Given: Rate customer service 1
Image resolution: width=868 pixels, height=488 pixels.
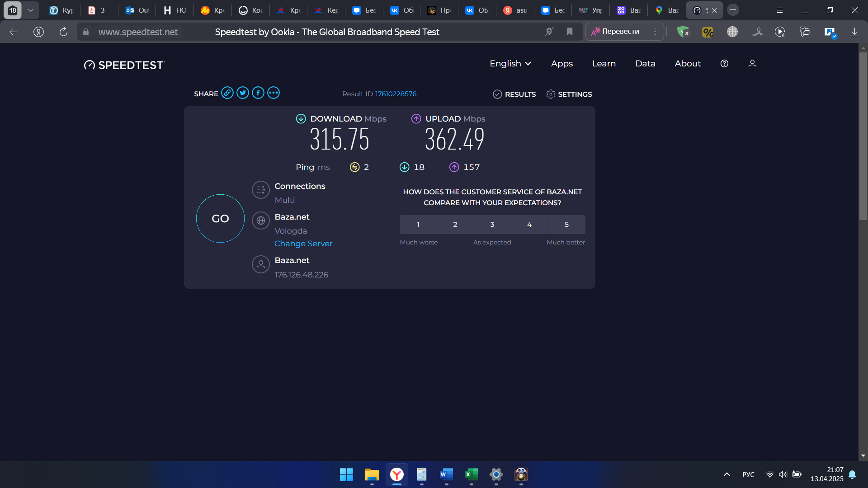Looking at the screenshot, I should coord(418,225).
